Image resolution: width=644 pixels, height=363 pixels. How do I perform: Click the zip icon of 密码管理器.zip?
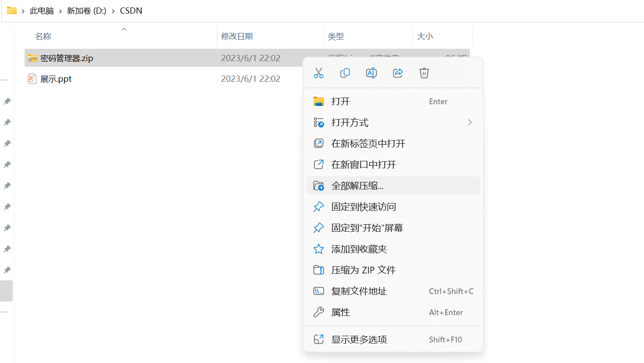32,58
